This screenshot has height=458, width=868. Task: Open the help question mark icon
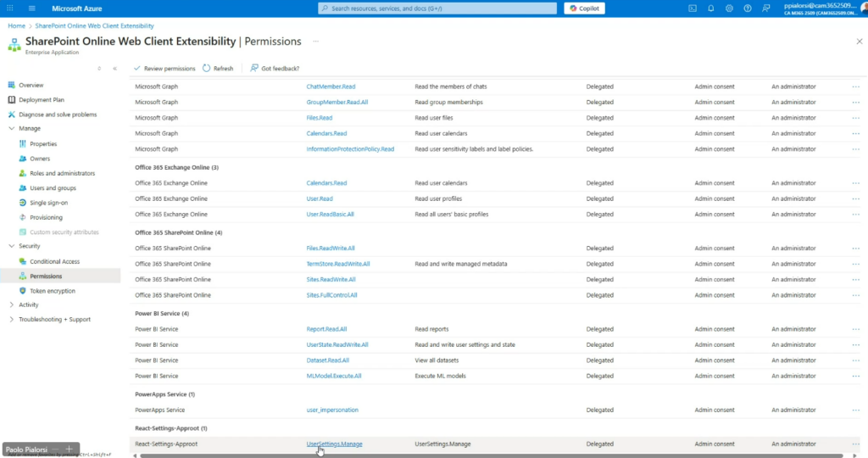tap(748, 8)
